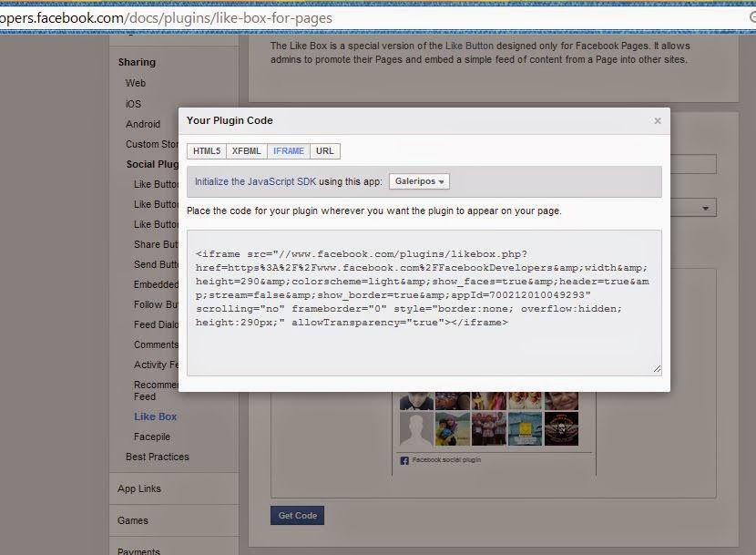
Task: Open the iOS sharing sidebar item
Action: coord(133,104)
